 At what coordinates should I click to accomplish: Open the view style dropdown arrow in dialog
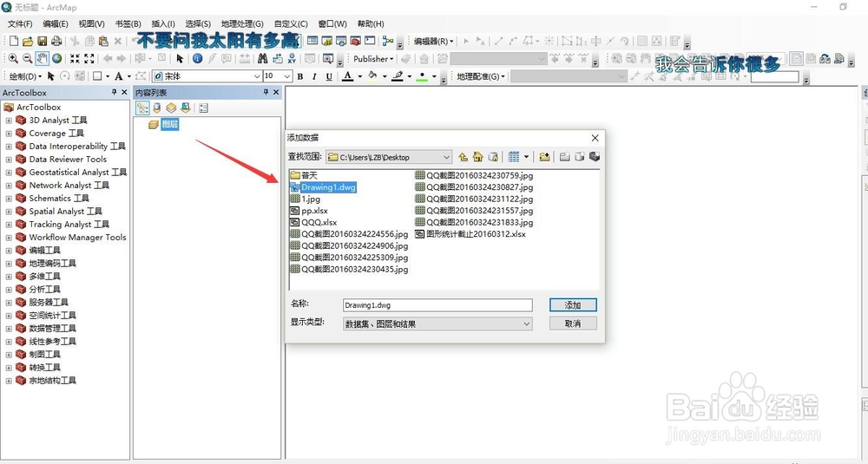[527, 157]
